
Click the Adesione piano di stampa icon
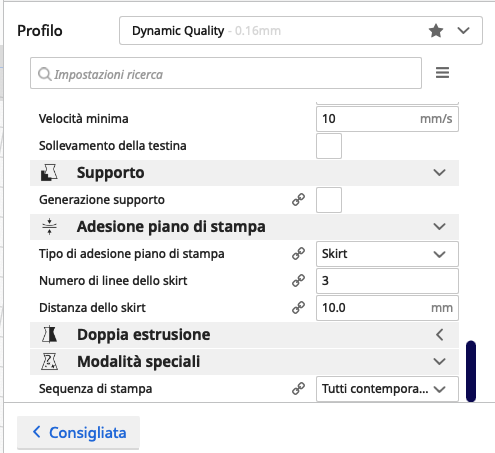(x=49, y=227)
